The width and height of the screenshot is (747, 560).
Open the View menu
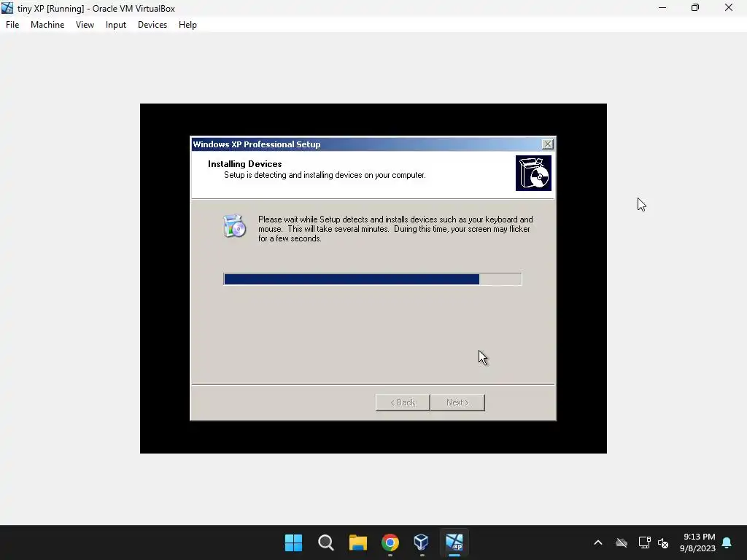click(x=85, y=25)
